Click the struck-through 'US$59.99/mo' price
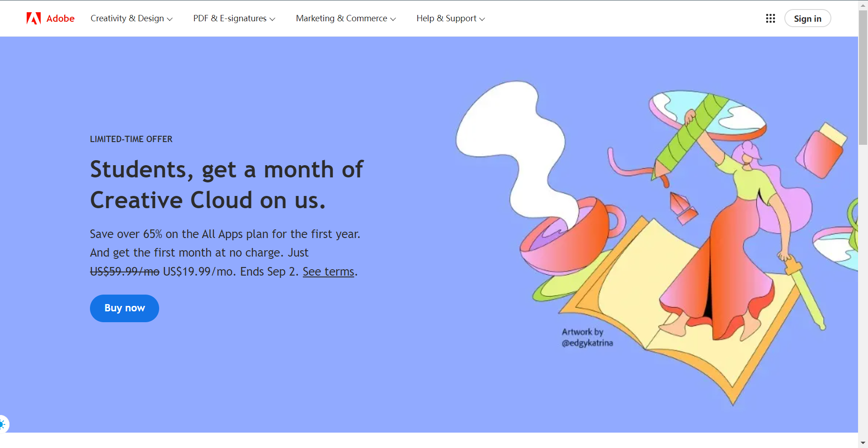868x448 pixels. point(125,272)
